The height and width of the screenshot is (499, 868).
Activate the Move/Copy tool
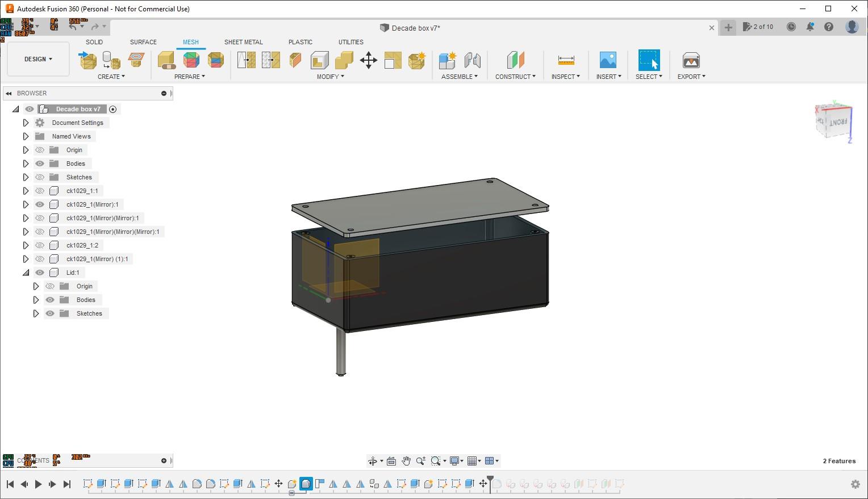point(369,60)
